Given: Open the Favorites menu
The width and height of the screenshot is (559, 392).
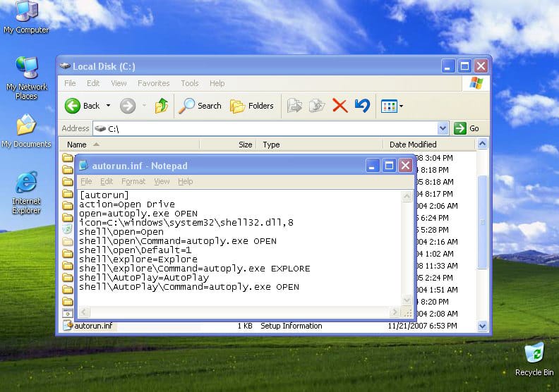Looking at the screenshot, I should [154, 83].
